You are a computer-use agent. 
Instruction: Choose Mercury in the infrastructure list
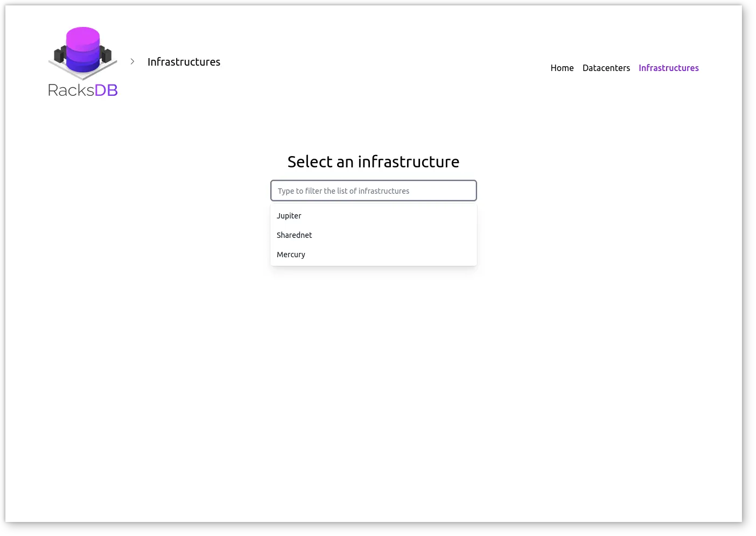tap(374, 255)
